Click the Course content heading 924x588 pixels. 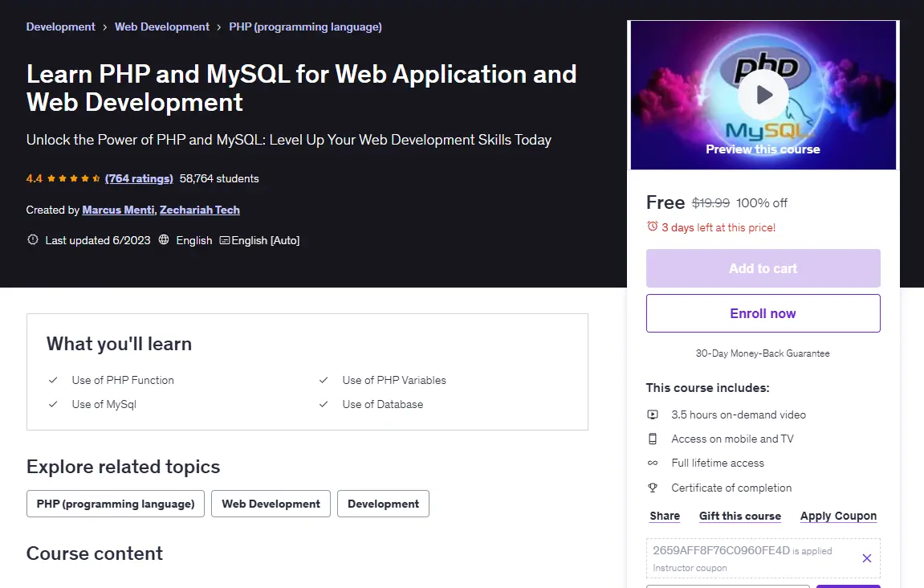coord(95,553)
